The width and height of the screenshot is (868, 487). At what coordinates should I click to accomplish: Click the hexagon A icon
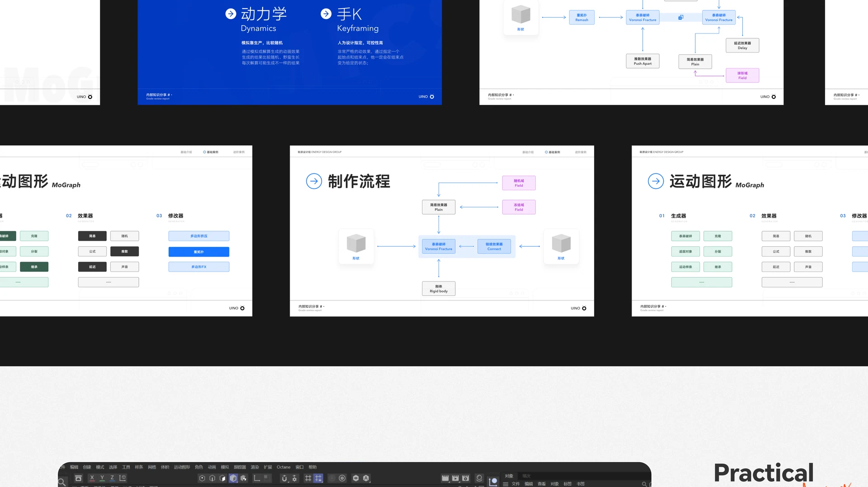click(x=366, y=478)
